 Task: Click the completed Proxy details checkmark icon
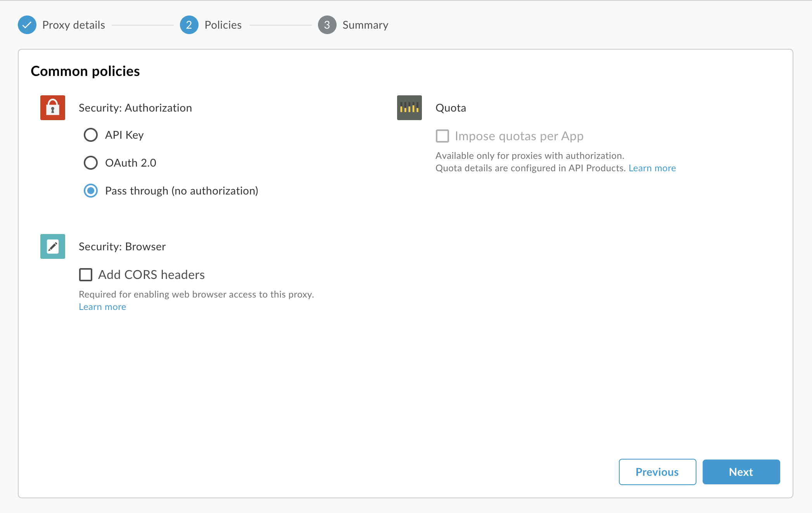click(28, 24)
